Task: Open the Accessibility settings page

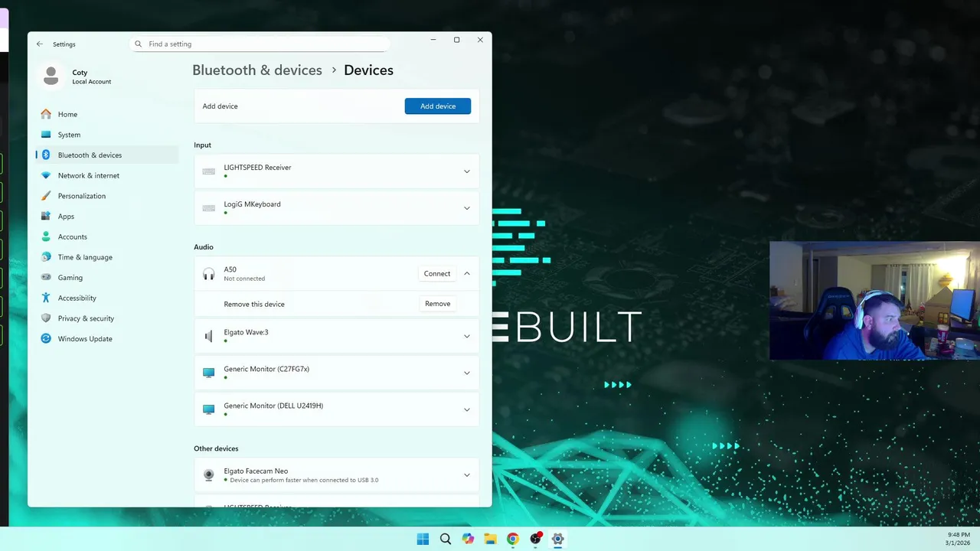Action: coord(107,298)
